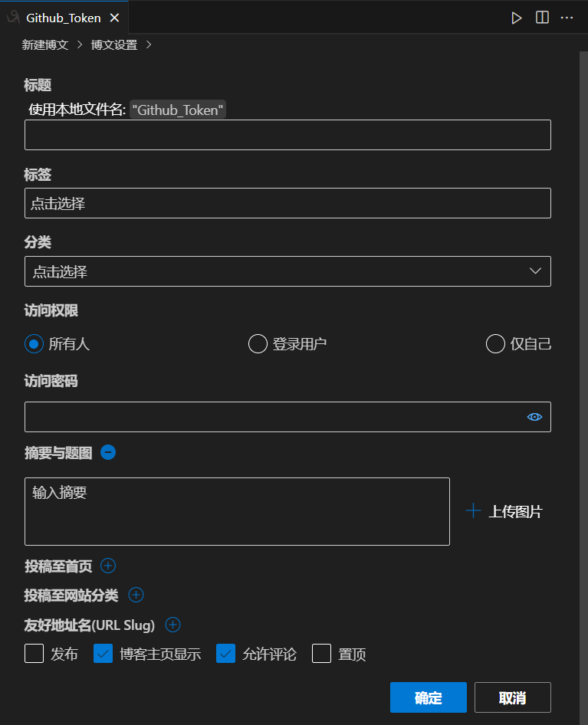588x725 pixels.
Task: Click the 取消 button
Action: tap(512, 697)
